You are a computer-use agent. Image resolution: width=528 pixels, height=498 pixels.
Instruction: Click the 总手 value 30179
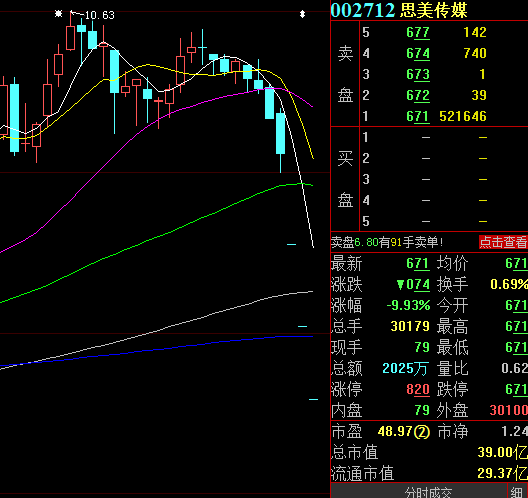[410, 326]
